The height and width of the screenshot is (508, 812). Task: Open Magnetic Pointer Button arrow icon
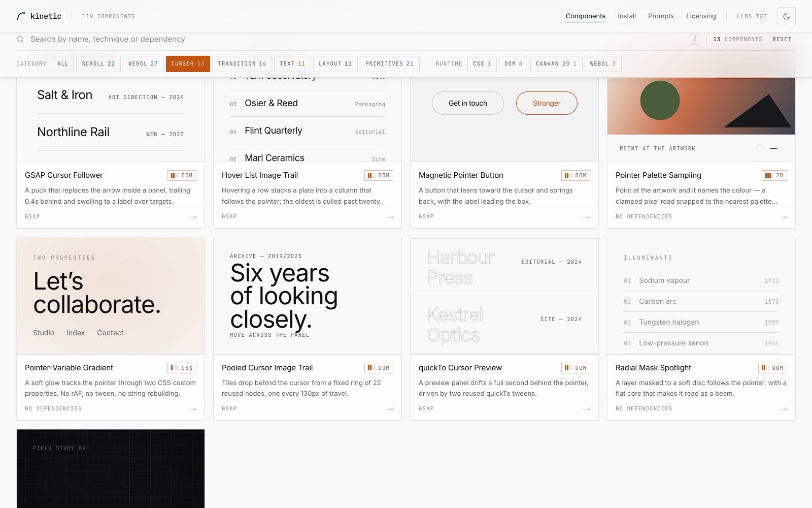(587, 217)
